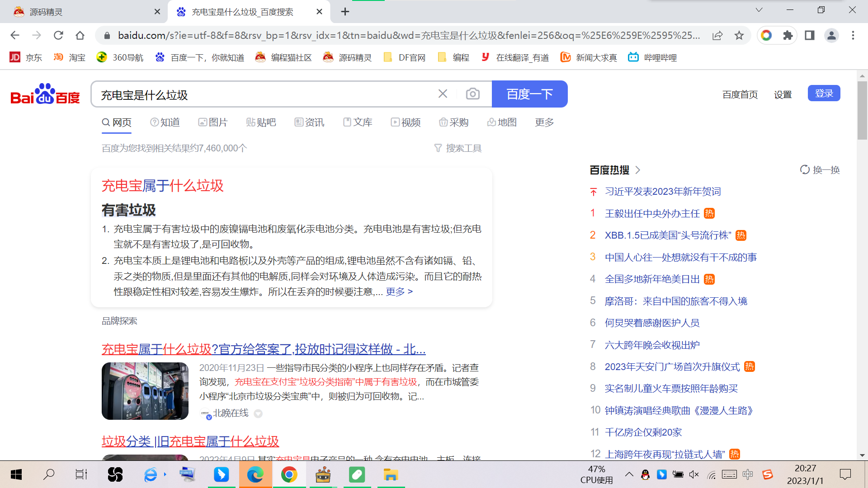
Task: Click the Baidu logo
Action: click(x=45, y=94)
